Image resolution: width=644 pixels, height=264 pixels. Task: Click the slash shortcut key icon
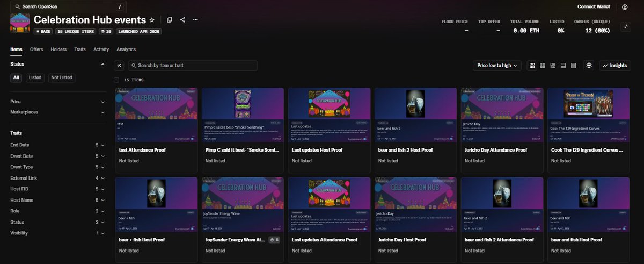tap(120, 7)
